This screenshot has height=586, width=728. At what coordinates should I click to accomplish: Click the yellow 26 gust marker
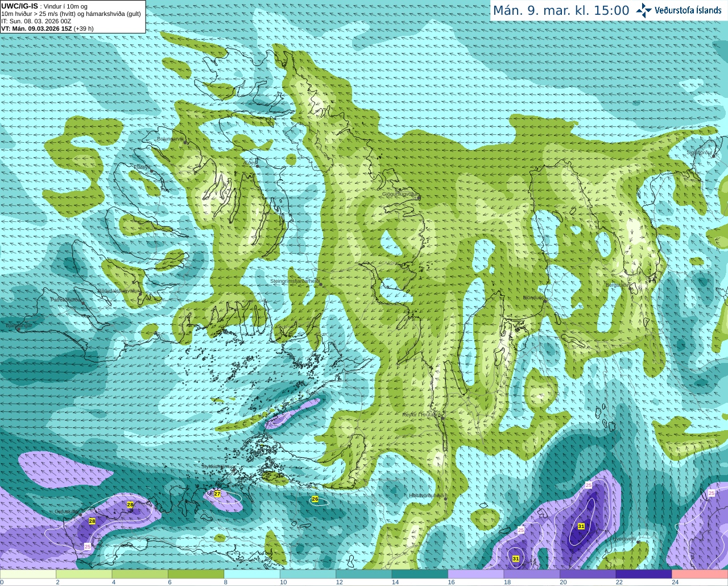coord(315,499)
